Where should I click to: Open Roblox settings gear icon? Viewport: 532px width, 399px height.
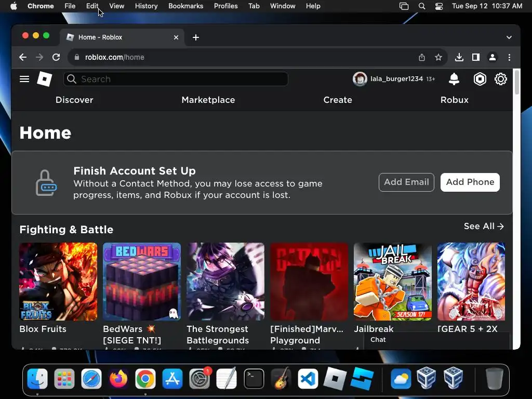click(500, 79)
